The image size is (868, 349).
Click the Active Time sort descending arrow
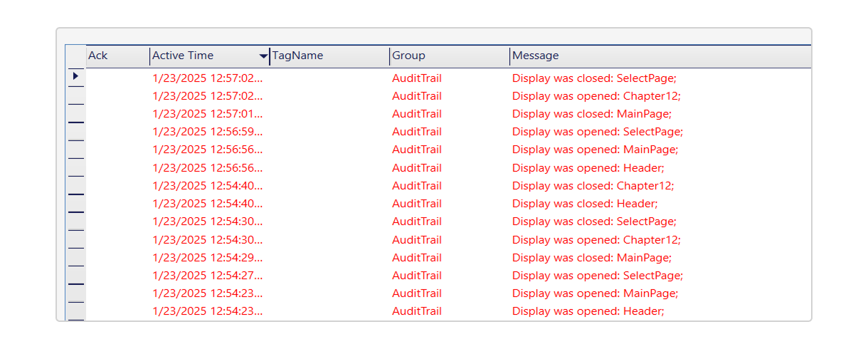(x=264, y=56)
